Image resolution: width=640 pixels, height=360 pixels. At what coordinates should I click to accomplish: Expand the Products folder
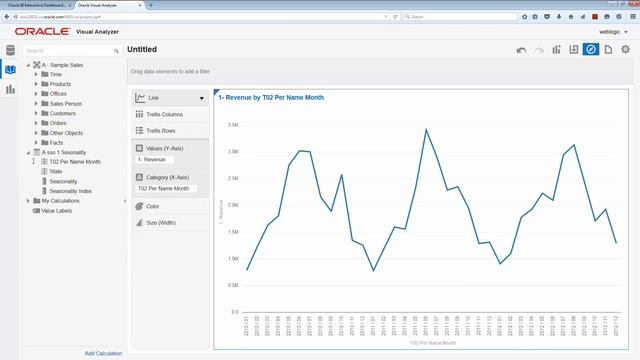(x=36, y=84)
